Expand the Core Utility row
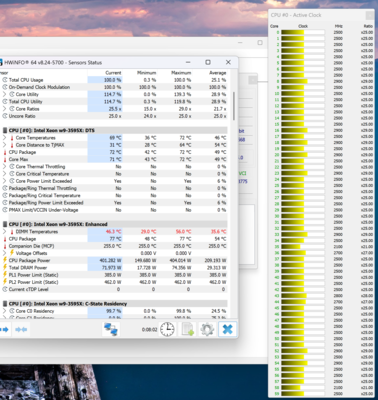The height and width of the screenshot is (400, 378). [4, 94]
